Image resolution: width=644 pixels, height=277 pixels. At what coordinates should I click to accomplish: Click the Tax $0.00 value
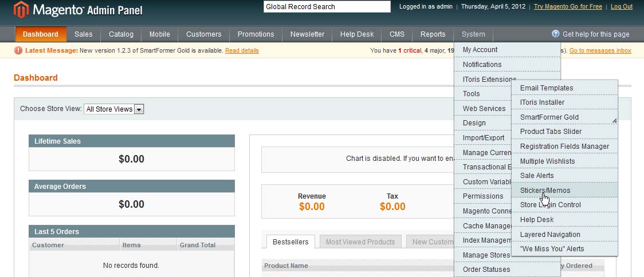(392, 207)
